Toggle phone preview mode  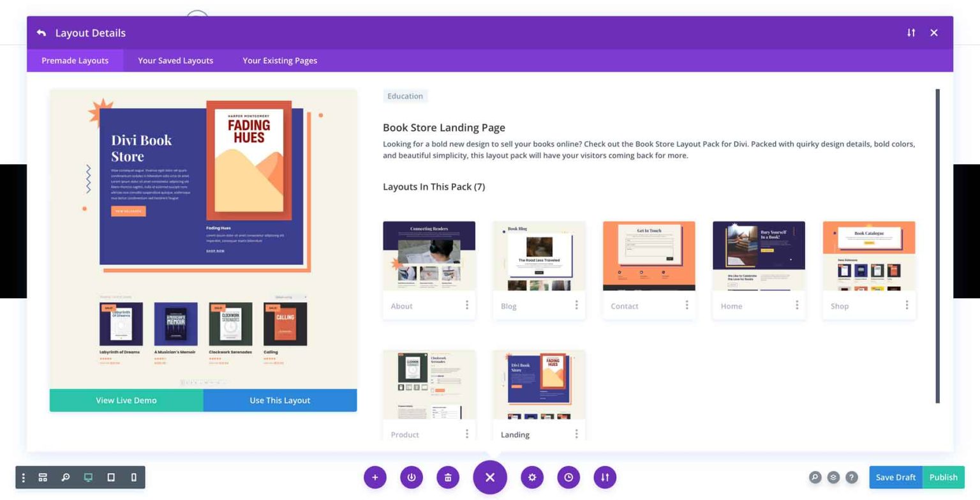tap(133, 477)
